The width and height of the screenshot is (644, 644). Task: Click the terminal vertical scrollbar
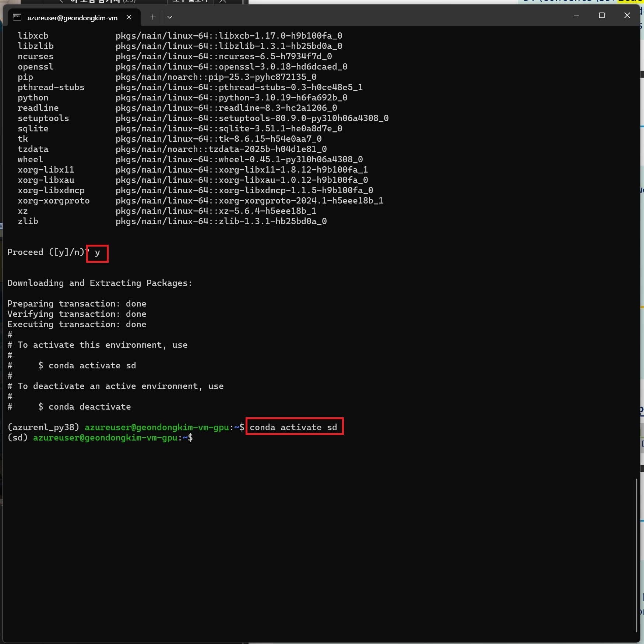click(636, 555)
